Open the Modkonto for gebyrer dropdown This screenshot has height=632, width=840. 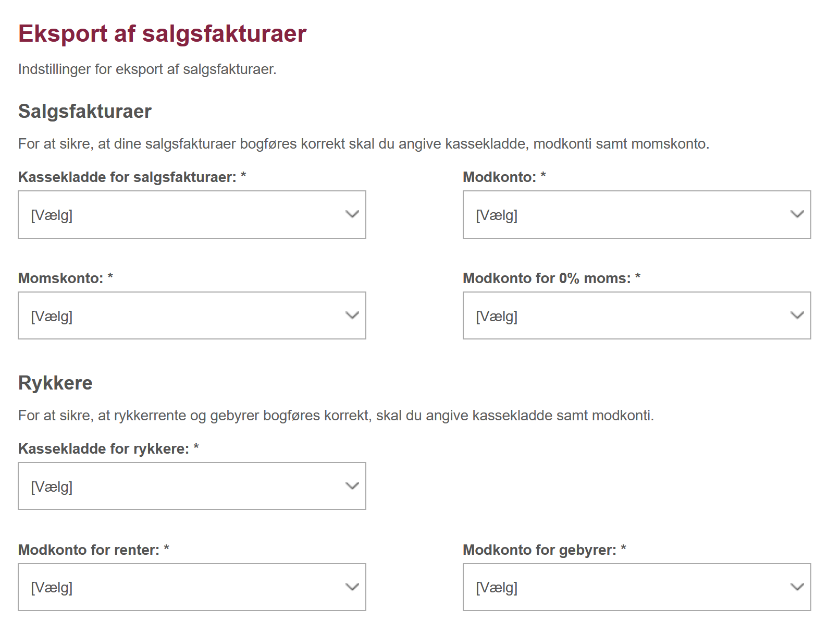point(637,587)
